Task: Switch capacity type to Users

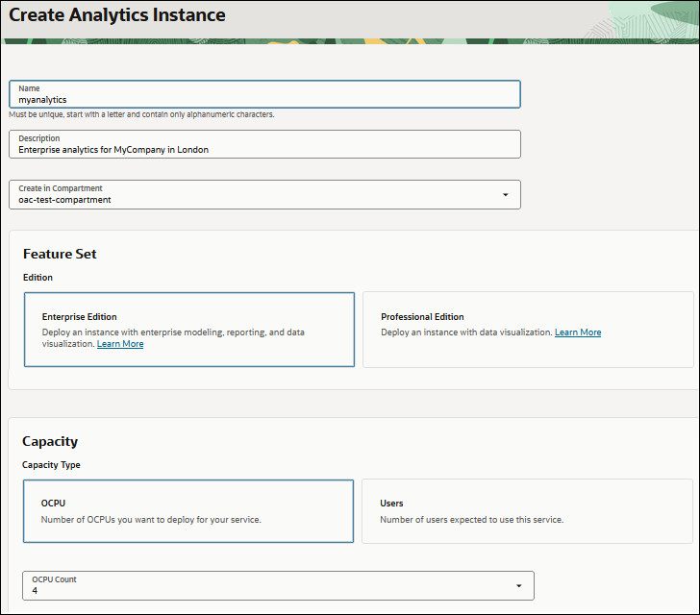Action: coord(527,511)
